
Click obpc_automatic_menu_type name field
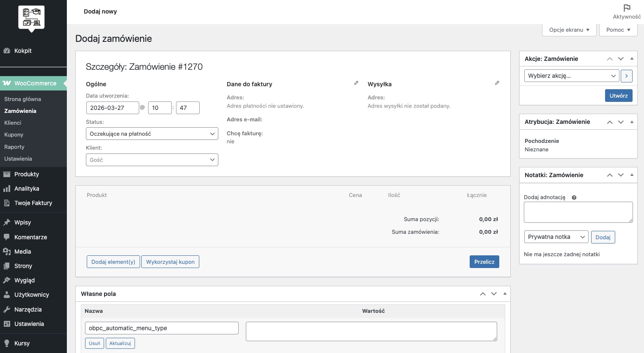(x=162, y=328)
